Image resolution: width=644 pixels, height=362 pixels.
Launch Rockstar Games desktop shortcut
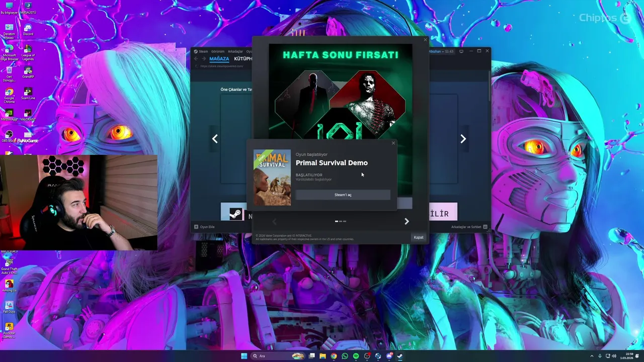[9, 330]
